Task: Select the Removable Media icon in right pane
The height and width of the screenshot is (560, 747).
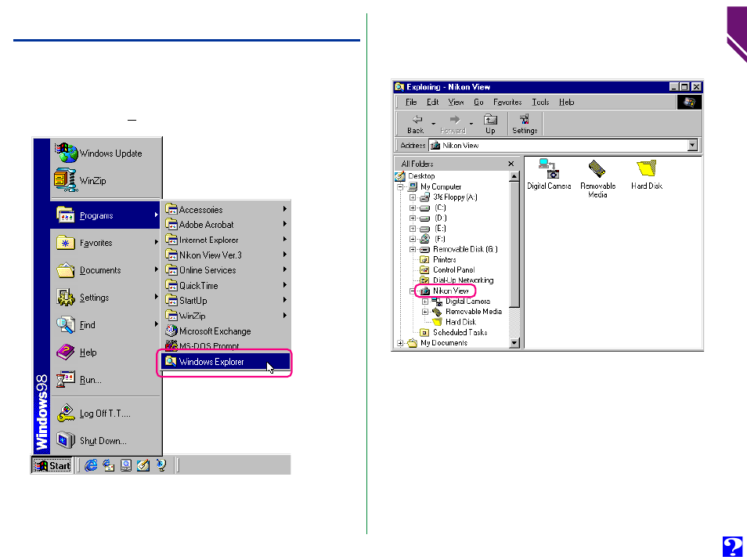Action: pyautogui.click(x=597, y=179)
